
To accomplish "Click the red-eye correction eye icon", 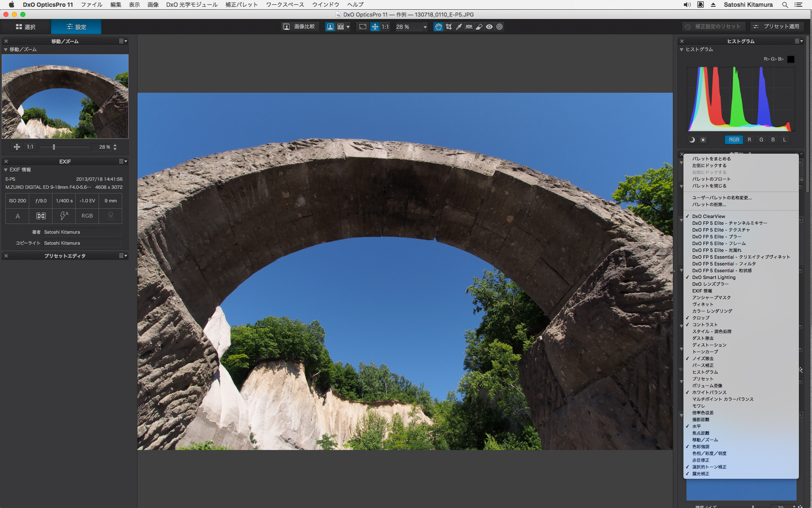I will point(489,27).
